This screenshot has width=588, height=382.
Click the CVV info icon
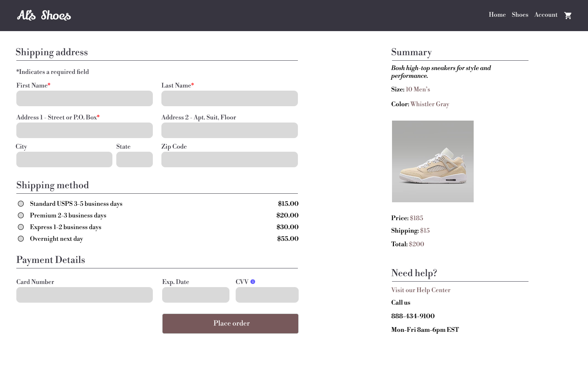click(253, 281)
